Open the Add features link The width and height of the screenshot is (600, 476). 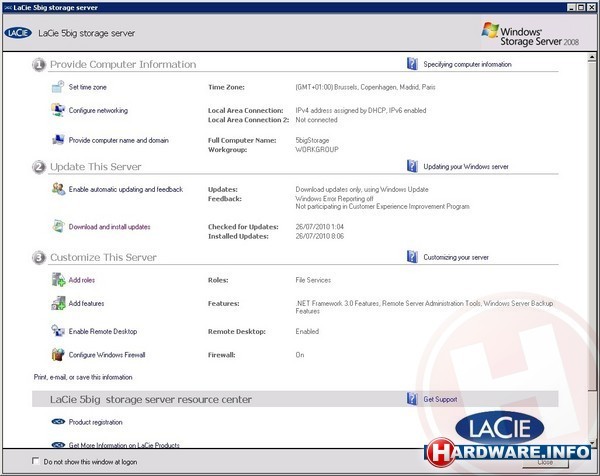(86, 303)
